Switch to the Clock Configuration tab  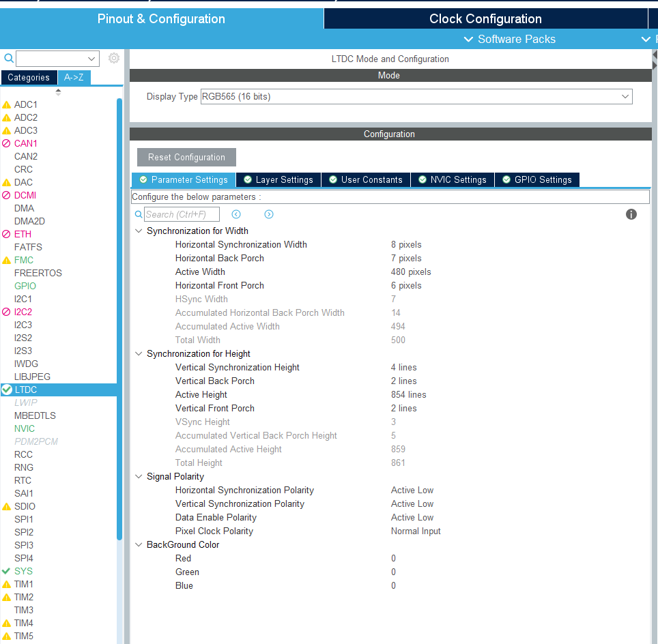pyautogui.click(x=485, y=18)
